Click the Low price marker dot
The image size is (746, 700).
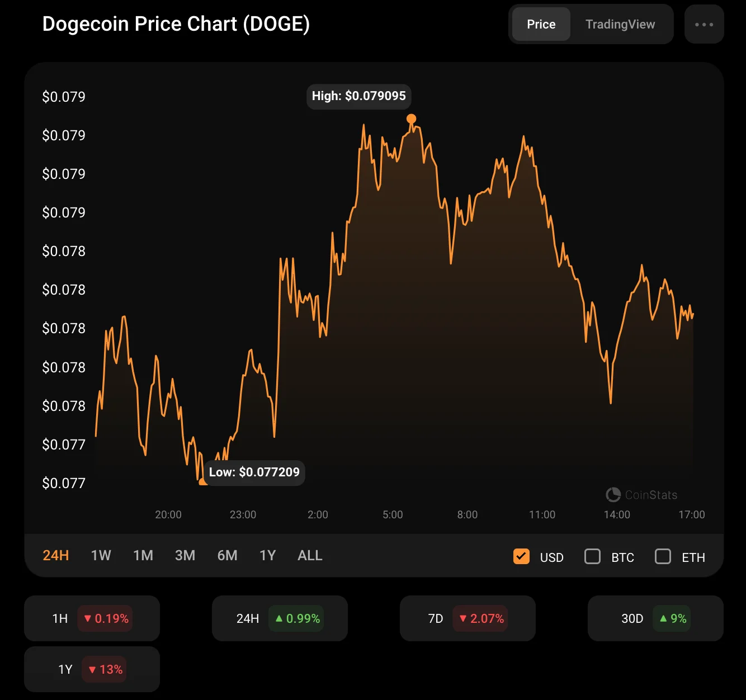coord(202,481)
